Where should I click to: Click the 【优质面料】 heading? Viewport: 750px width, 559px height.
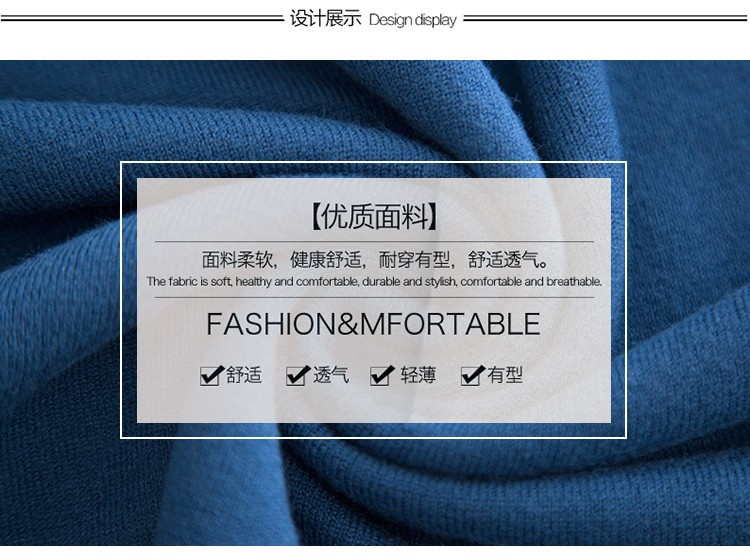tap(374, 217)
